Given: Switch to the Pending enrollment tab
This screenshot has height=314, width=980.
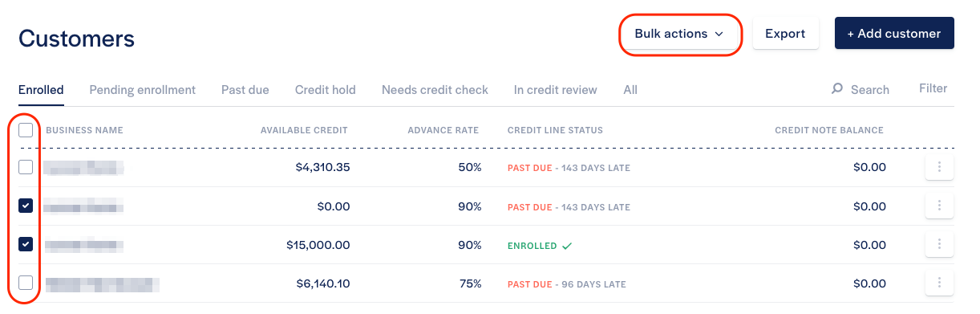Looking at the screenshot, I should [142, 90].
